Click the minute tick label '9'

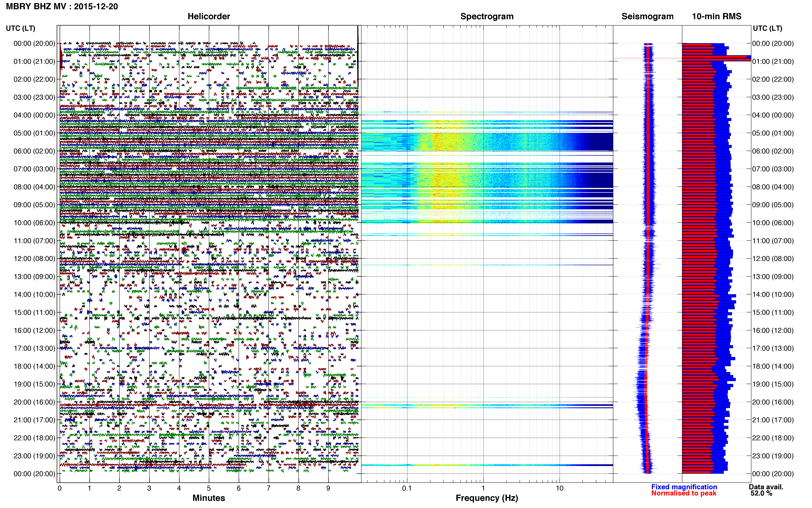(x=328, y=488)
